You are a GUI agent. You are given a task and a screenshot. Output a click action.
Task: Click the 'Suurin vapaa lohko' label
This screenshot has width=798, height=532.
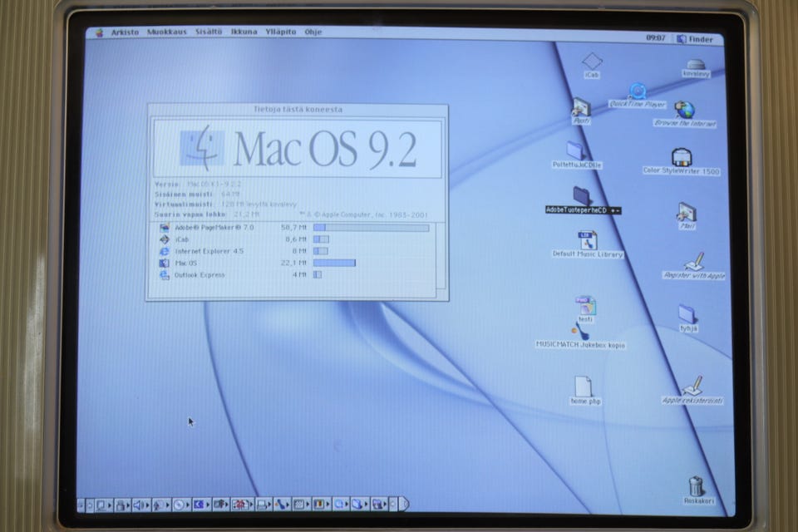coord(190,214)
